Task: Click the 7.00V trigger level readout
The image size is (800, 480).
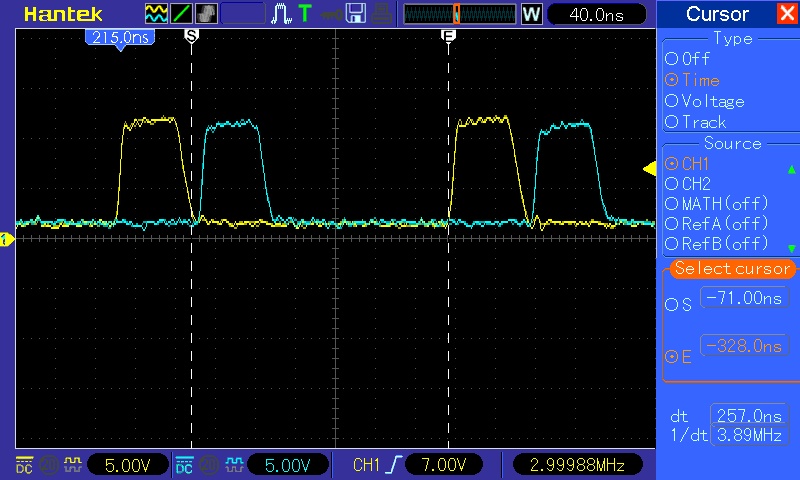Action: (x=444, y=465)
